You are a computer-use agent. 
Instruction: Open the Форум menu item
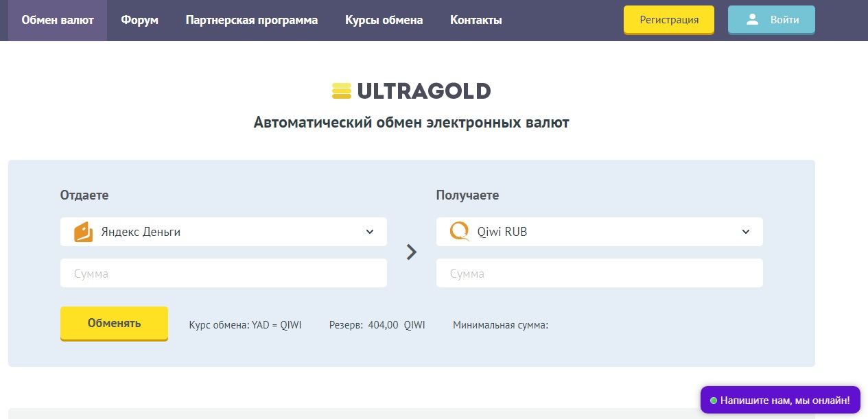coord(139,21)
